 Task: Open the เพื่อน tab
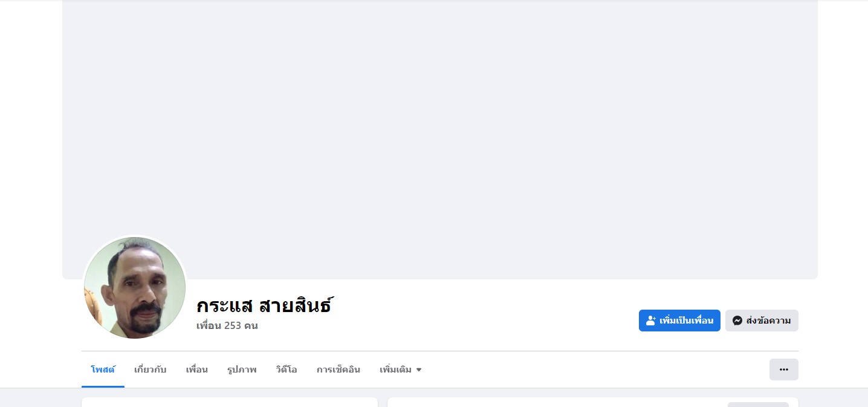(x=197, y=370)
